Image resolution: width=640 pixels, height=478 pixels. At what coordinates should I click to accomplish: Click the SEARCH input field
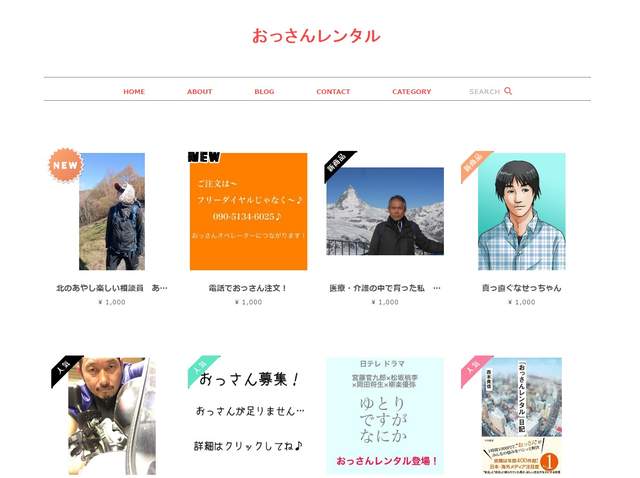tap(484, 92)
